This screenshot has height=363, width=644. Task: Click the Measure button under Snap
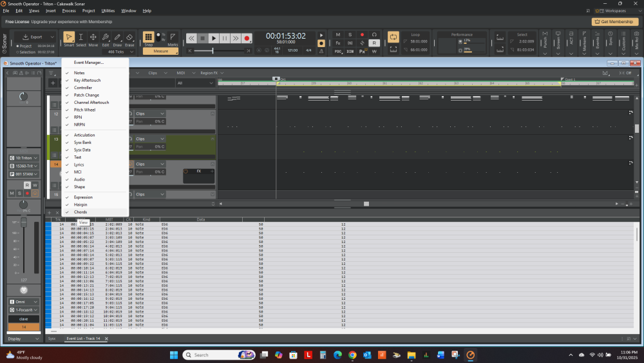click(160, 51)
